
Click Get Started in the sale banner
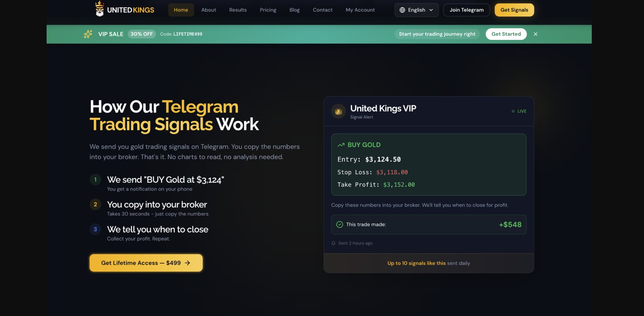[506, 34]
